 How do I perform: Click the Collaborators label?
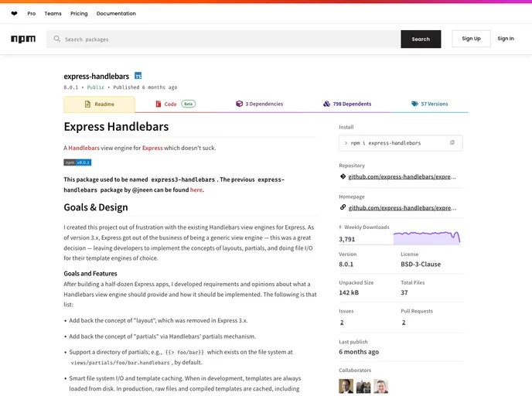(355, 370)
